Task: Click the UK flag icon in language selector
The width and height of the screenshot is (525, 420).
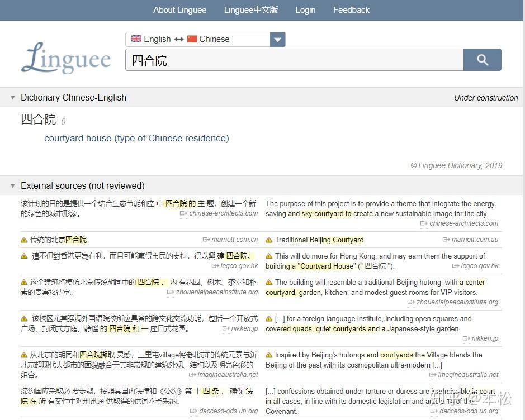Action: click(x=136, y=39)
